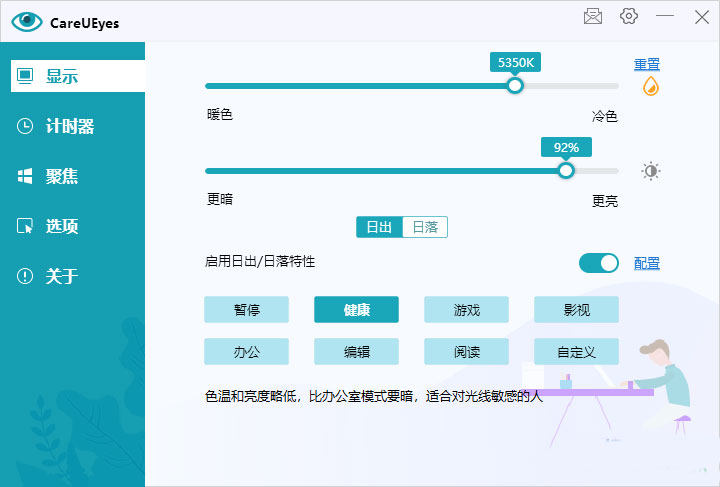
Task: Click the mode description text 色温和亮度略低
Action: pyautogui.click(x=374, y=396)
